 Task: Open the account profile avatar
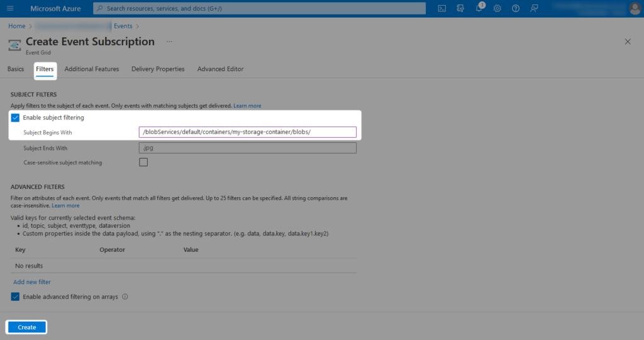634,8
